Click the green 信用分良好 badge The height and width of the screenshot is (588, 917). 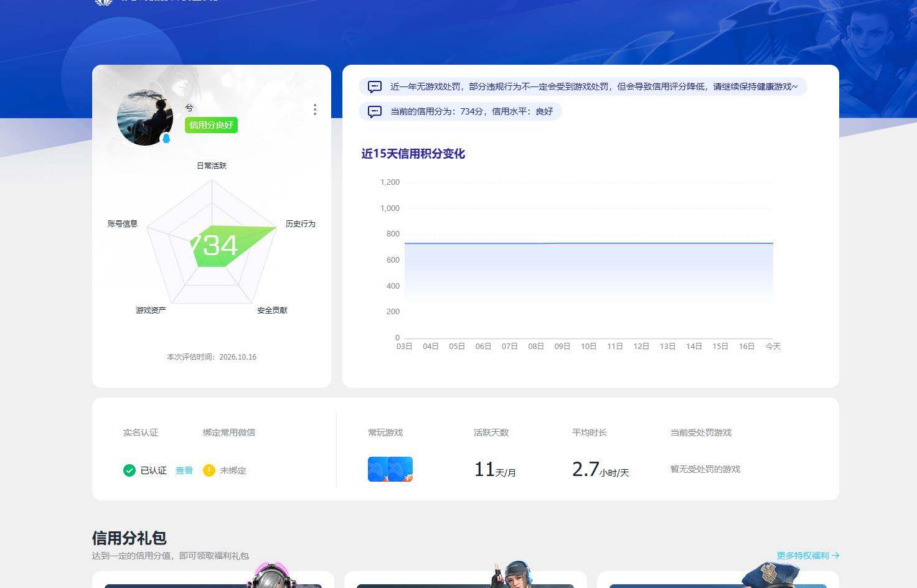point(211,125)
